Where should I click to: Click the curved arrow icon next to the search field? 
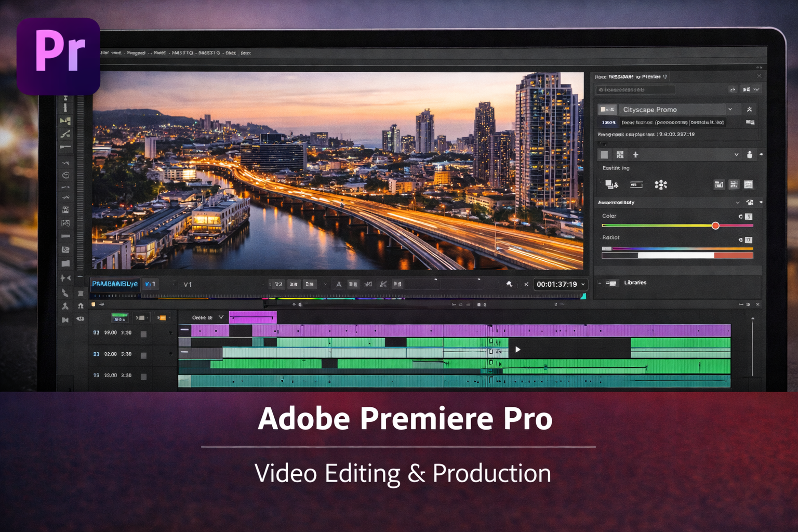(733, 89)
